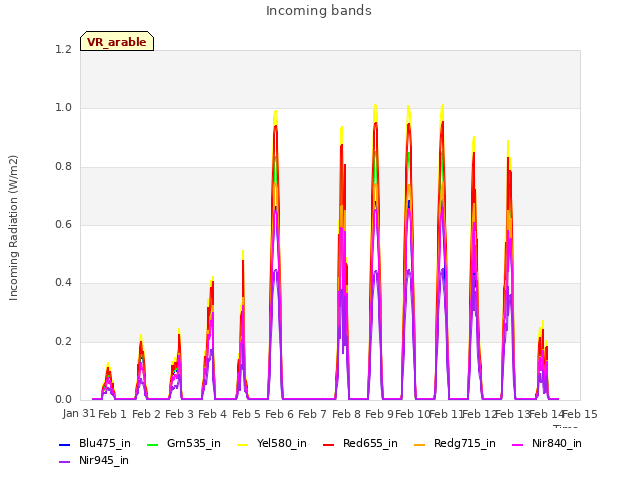
Task: Click the VR_arable annotation label
Action: click(x=117, y=41)
